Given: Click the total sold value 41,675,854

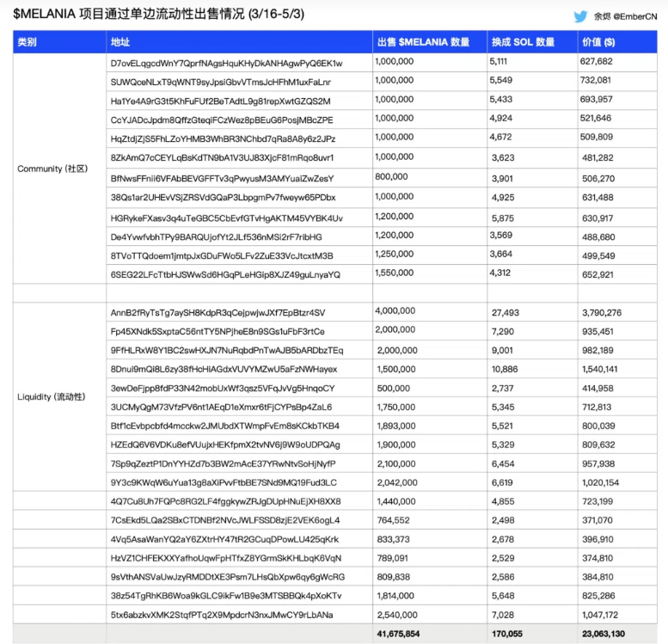Looking at the screenshot, I should (398, 634).
